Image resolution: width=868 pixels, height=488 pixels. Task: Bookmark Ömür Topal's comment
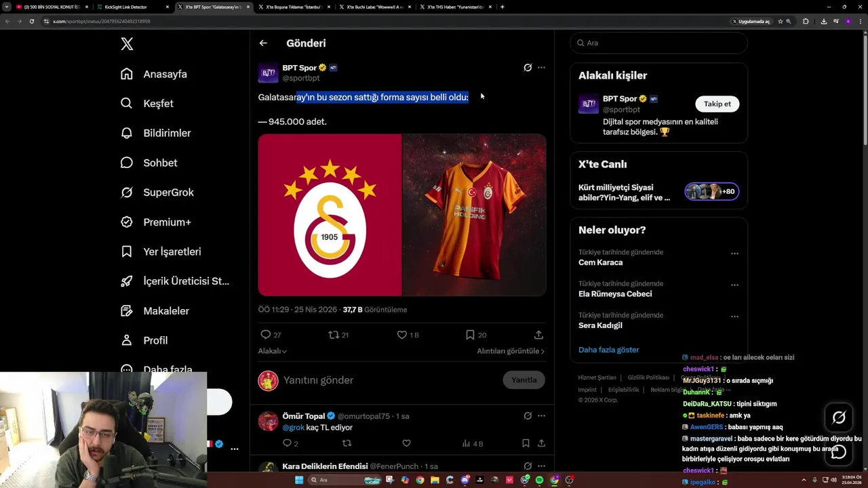(526, 443)
